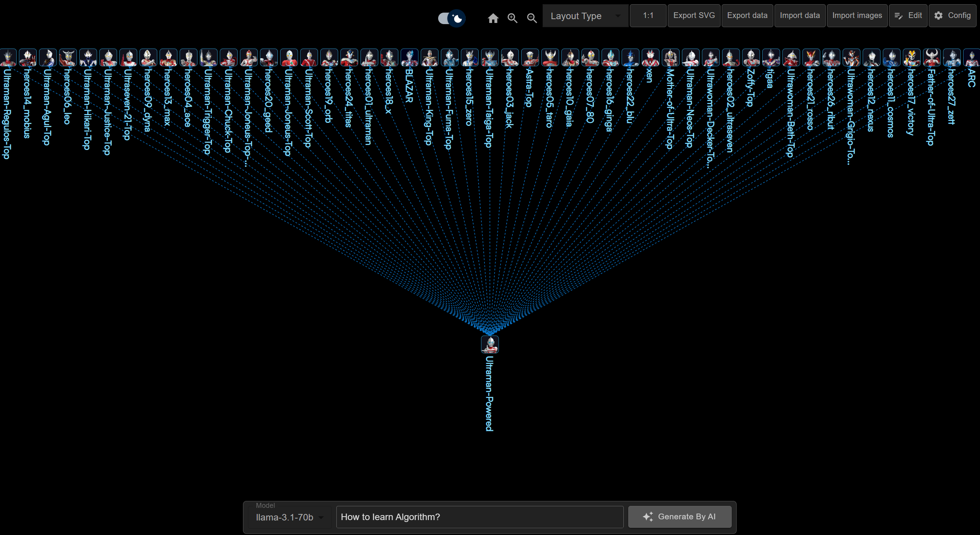The image size is (980, 535).
Task: Click the heroes12_nexus label text
Action: click(871, 100)
